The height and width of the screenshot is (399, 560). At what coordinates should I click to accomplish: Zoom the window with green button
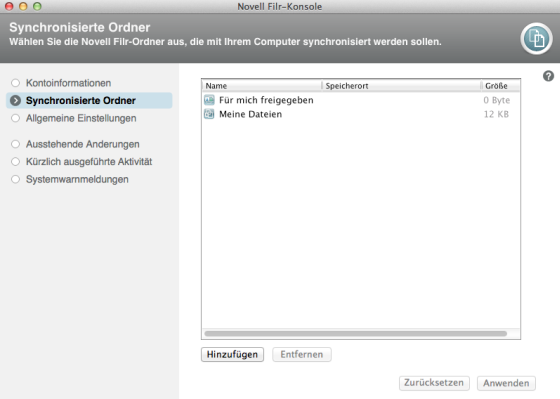tap(37, 6)
